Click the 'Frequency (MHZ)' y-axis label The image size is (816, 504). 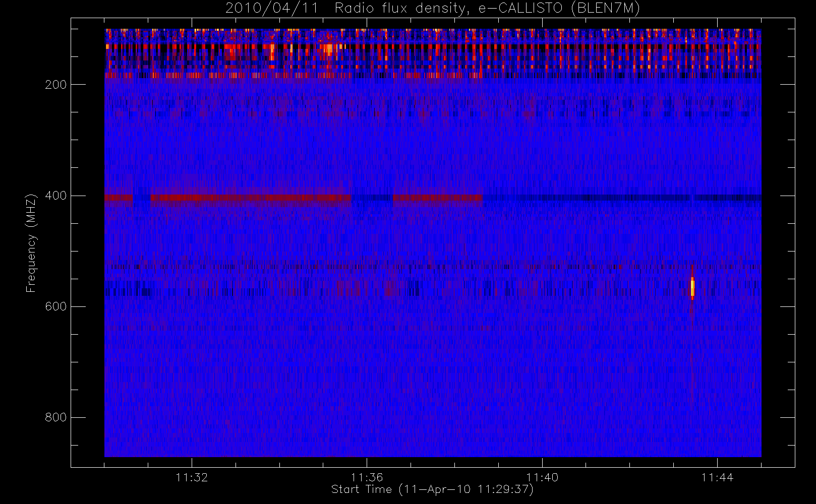[31, 243]
